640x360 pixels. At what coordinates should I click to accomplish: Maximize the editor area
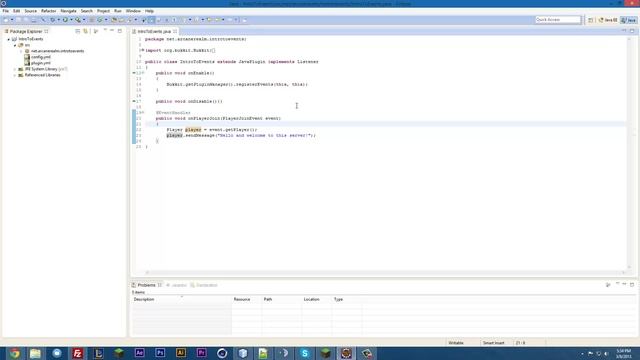(x=632, y=31)
